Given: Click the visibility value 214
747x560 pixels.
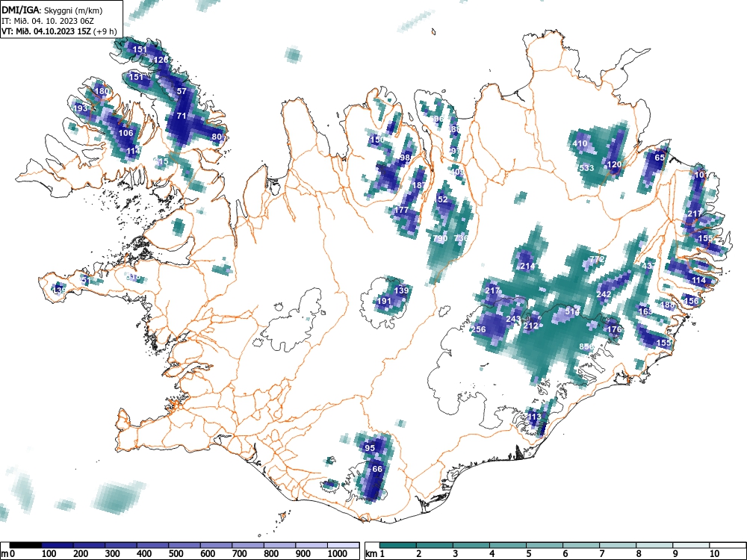Looking at the screenshot, I should (x=527, y=267).
